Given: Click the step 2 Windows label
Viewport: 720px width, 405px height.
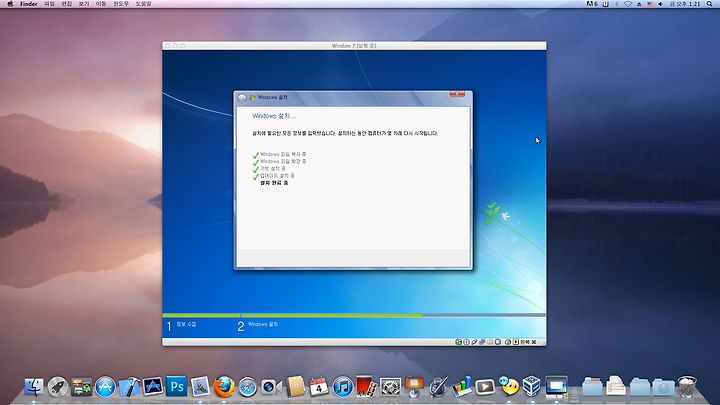Looking at the screenshot, I should point(263,324).
